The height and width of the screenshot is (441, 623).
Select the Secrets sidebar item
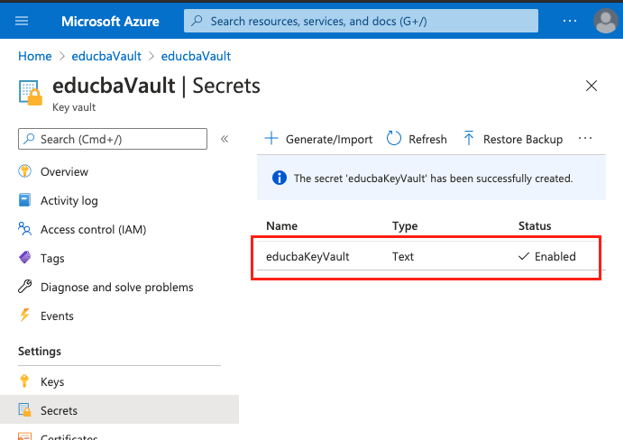pyautogui.click(x=58, y=410)
